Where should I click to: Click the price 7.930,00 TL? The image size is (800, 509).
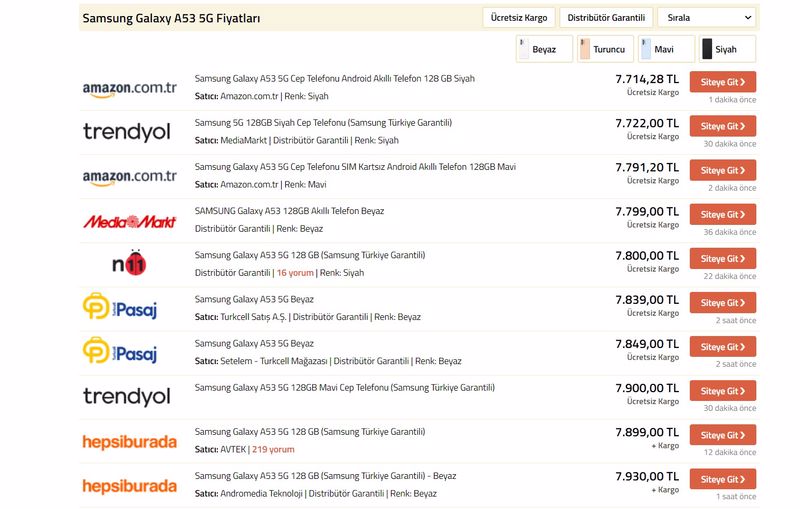(x=647, y=476)
